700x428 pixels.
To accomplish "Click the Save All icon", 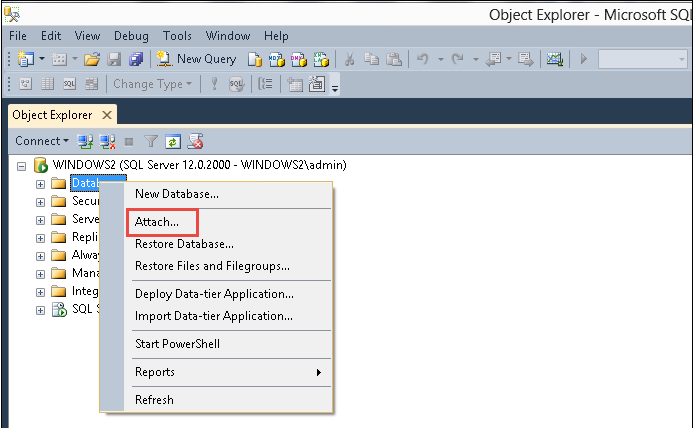I will (136, 59).
